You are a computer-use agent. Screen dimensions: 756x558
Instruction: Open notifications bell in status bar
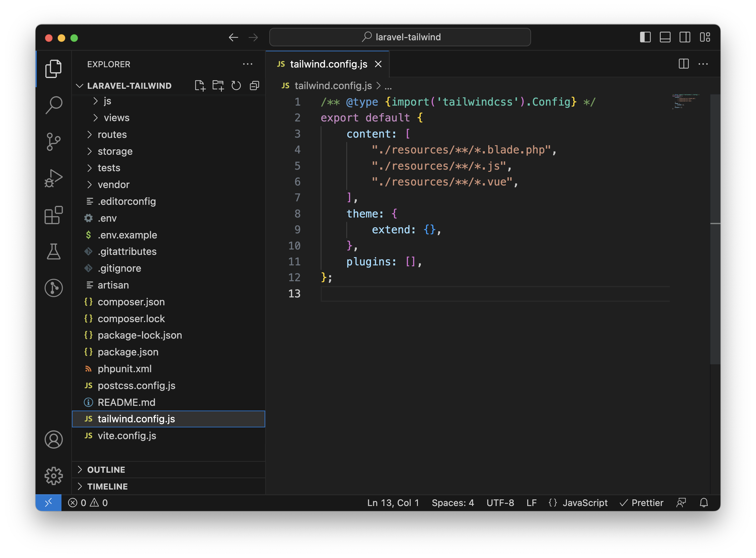tap(704, 503)
